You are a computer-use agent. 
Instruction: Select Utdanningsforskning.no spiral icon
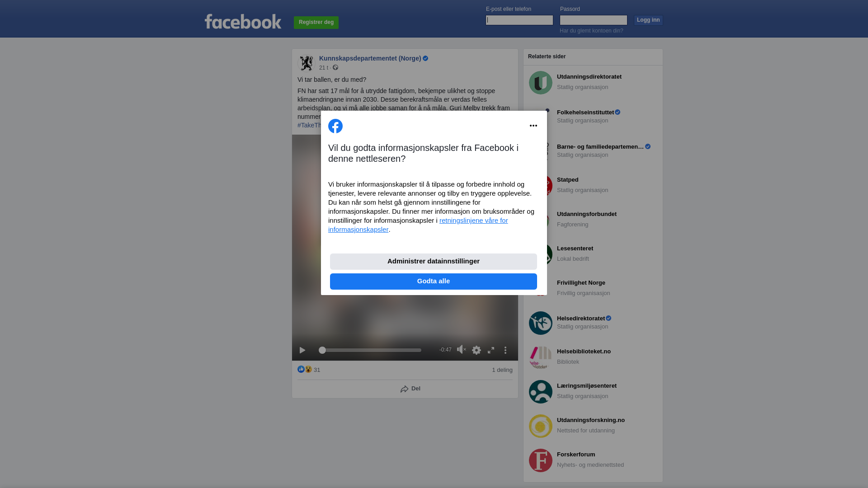[x=541, y=426]
